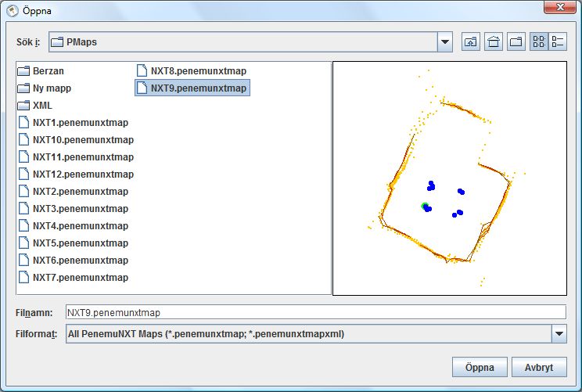Click the NXT12 file icon

click(x=23, y=174)
